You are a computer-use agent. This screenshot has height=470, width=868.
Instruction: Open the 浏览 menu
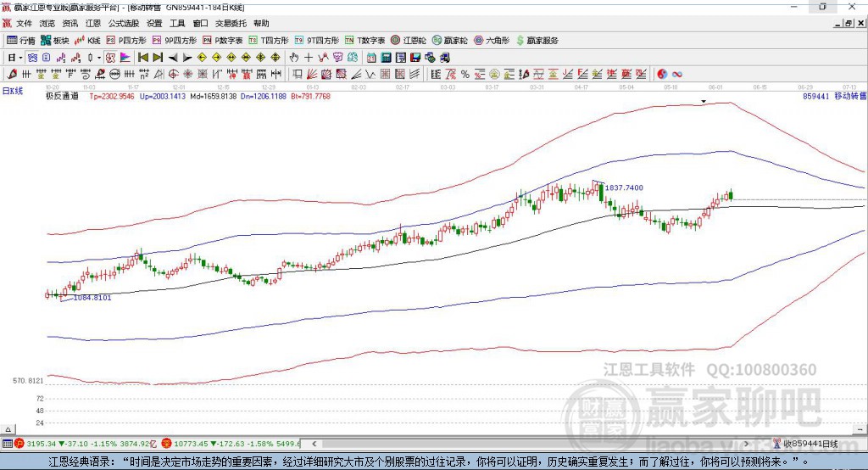tap(47, 23)
